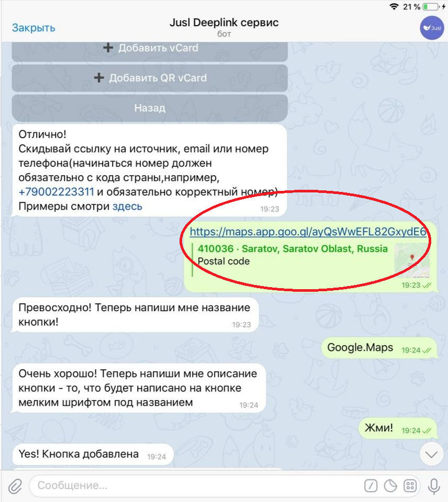
Task: Open bot commands slash icon
Action: tap(371, 486)
